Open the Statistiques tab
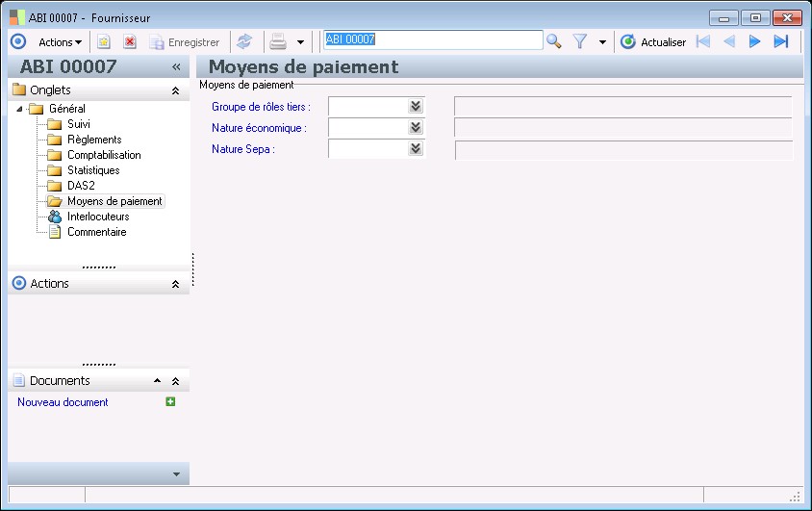This screenshot has width=812, height=511. pyautogui.click(x=93, y=170)
